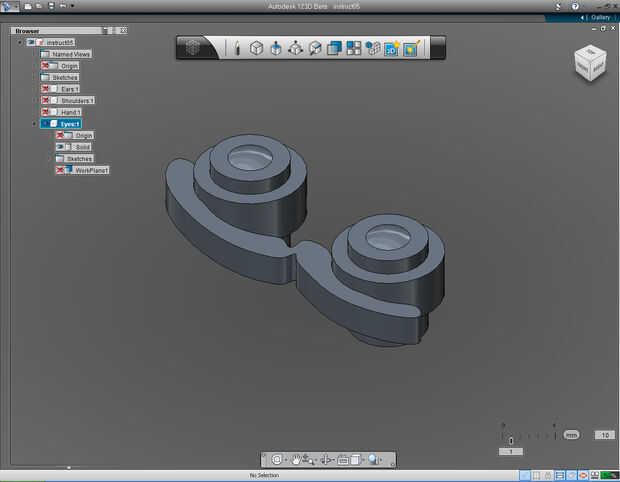Screen dimensions: 620x482
Task: Select Named Views in the browser tree
Action: click(x=71, y=54)
